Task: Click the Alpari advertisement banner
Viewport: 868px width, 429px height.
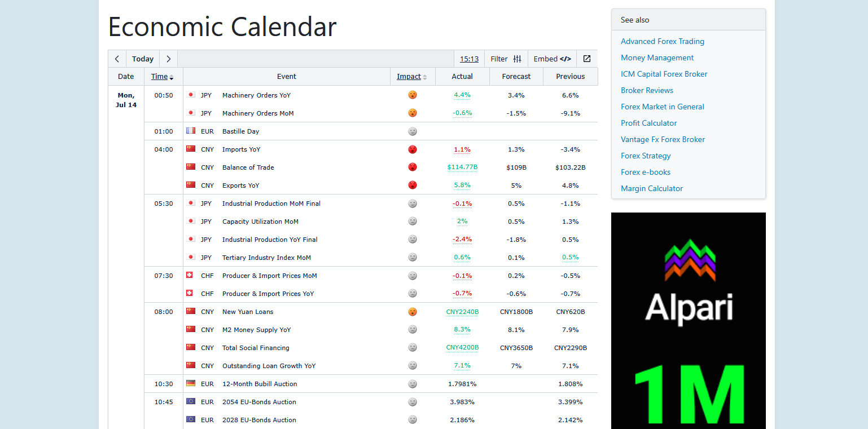Action: 689,321
